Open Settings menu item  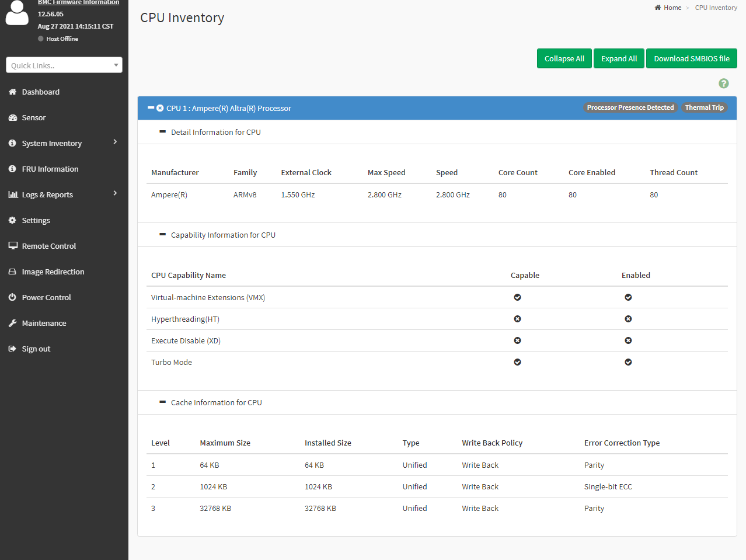coord(64,220)
